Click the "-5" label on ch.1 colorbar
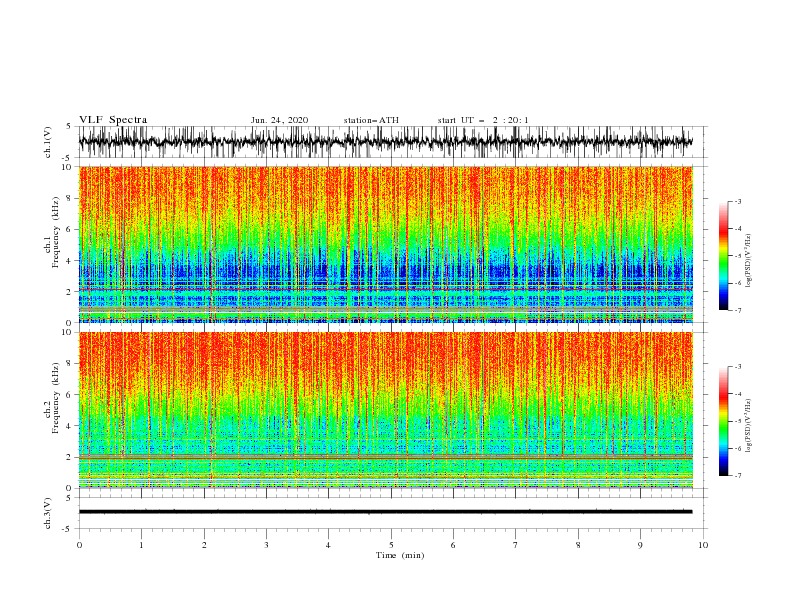 pyautogui.click(x=737, y=256)
